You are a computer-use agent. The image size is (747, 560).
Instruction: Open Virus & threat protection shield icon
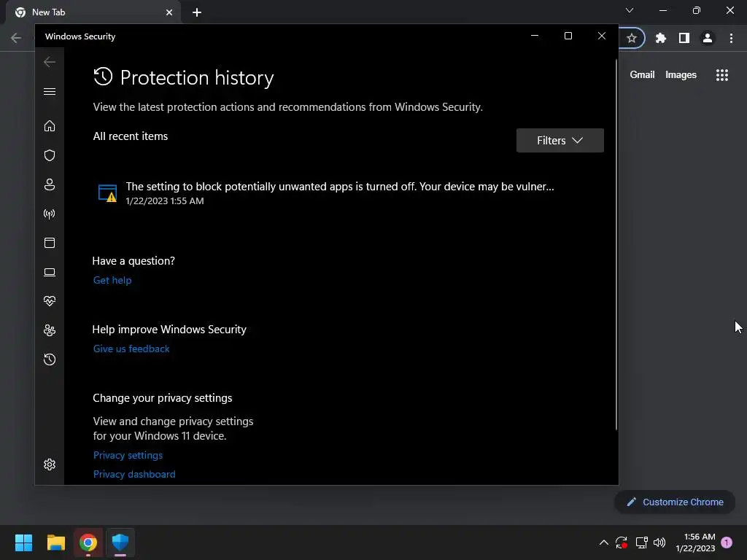coord(50,155)
